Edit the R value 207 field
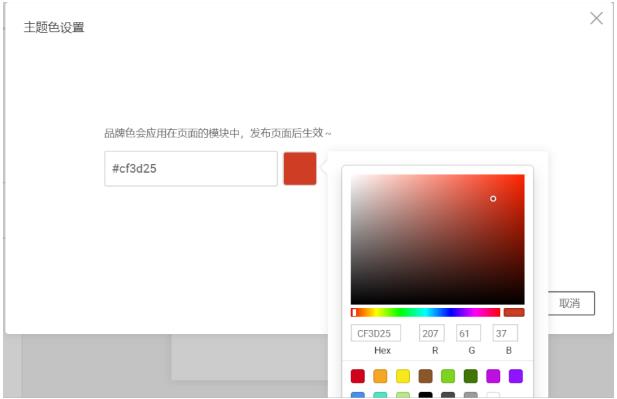The image size is (617, 399). (x=432, y=333)
